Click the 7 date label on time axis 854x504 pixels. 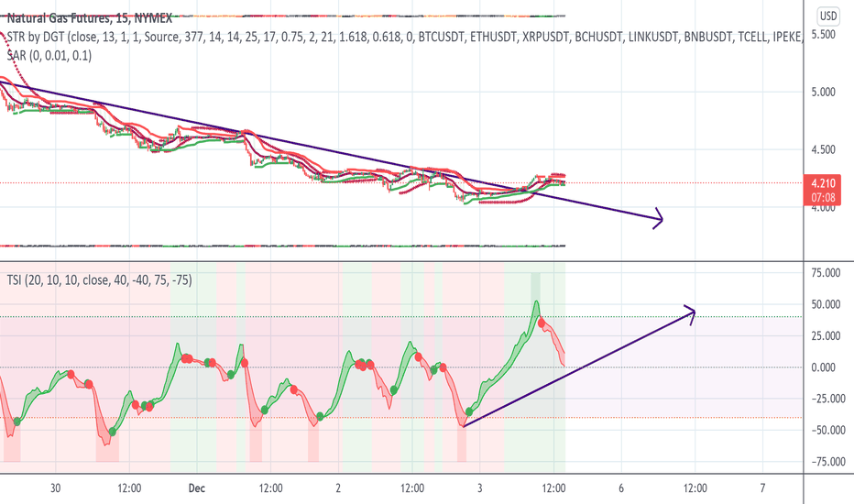click(762, 488)
